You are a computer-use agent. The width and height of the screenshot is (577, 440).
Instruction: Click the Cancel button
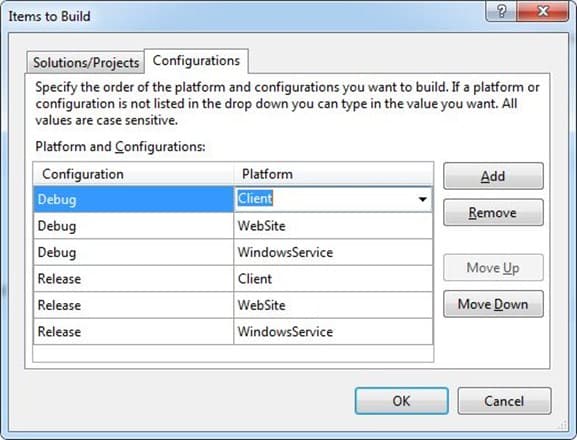click(504, 401)
